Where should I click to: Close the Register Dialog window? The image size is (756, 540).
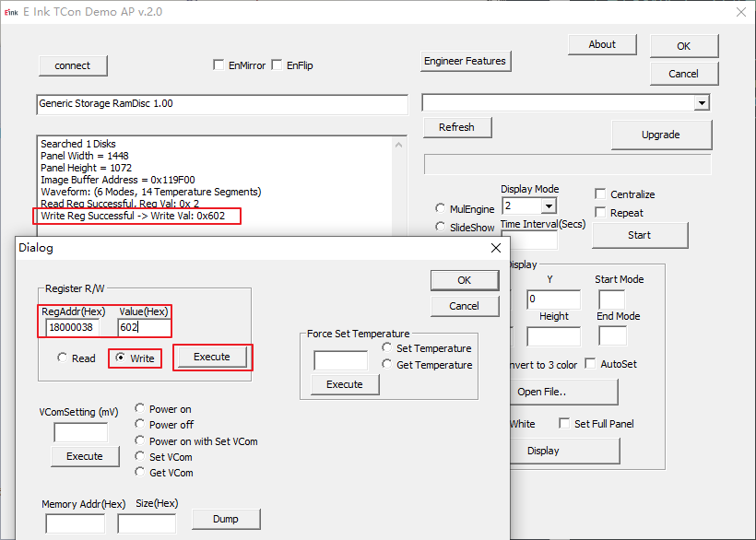coord(496,248)
